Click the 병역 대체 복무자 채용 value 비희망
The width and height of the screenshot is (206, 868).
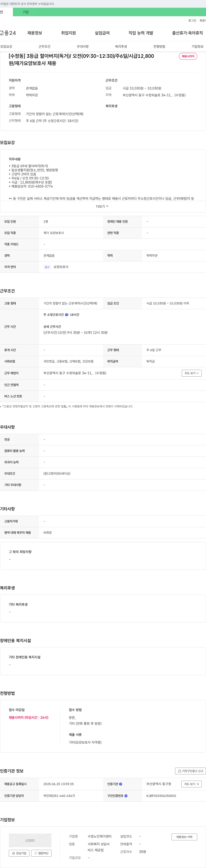pos(48,533)
